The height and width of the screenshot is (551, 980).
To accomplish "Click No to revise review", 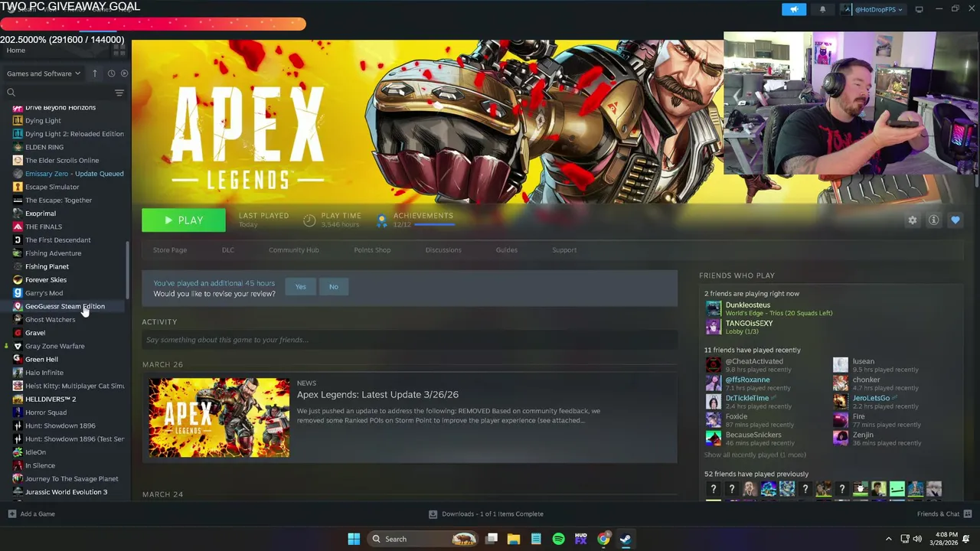I will [x=333, y=287].
